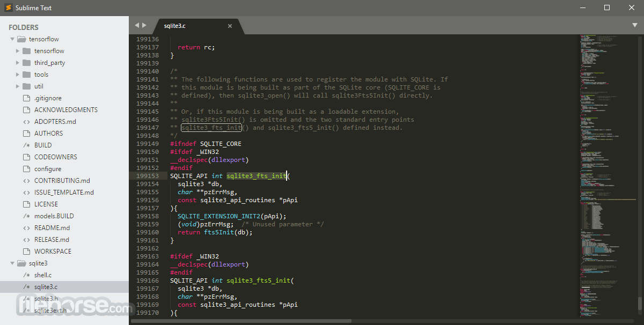Click line number 199140 in gutter
Viewport: 644px width, 325px height.
pos(148,71)
